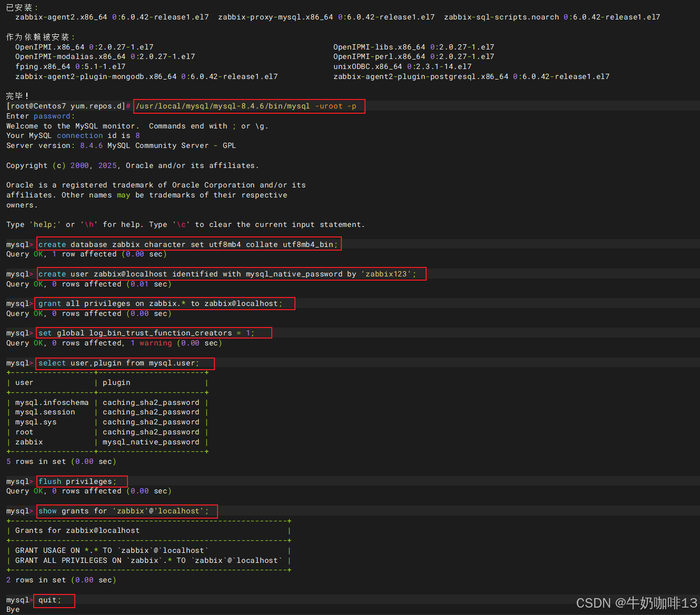Click 'OpenIPMI-perl.x86_64' dependency entry
Screen dimensions: 700x615
[x=413, y=56]
